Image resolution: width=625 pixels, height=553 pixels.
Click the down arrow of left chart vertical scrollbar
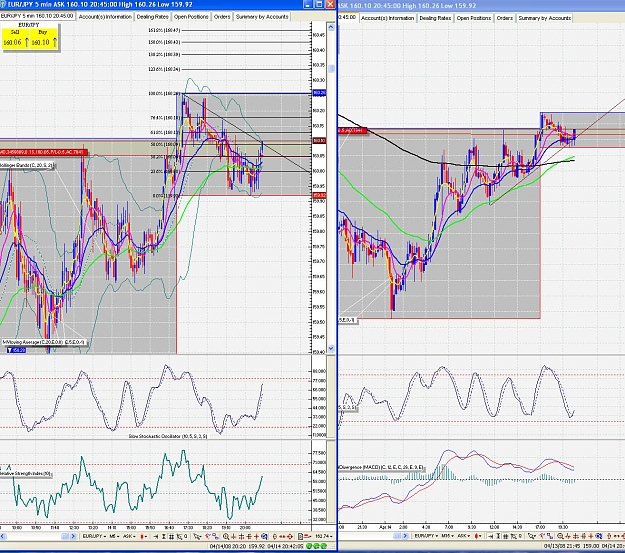331,348
